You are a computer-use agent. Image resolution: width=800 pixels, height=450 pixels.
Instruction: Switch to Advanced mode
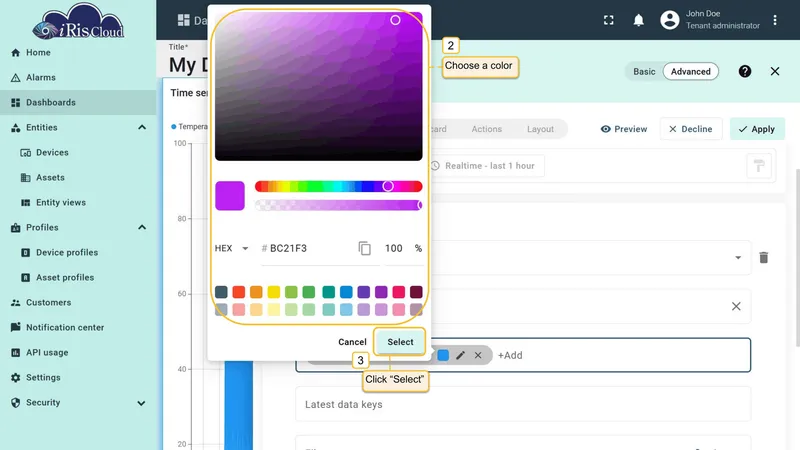click(x=690, y=71)
